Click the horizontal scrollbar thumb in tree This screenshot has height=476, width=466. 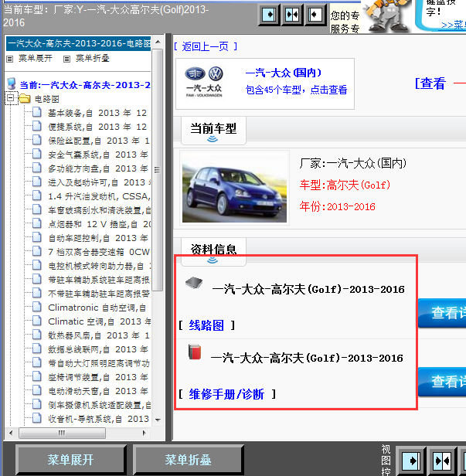pyautogui.click(x=62, y=433)
